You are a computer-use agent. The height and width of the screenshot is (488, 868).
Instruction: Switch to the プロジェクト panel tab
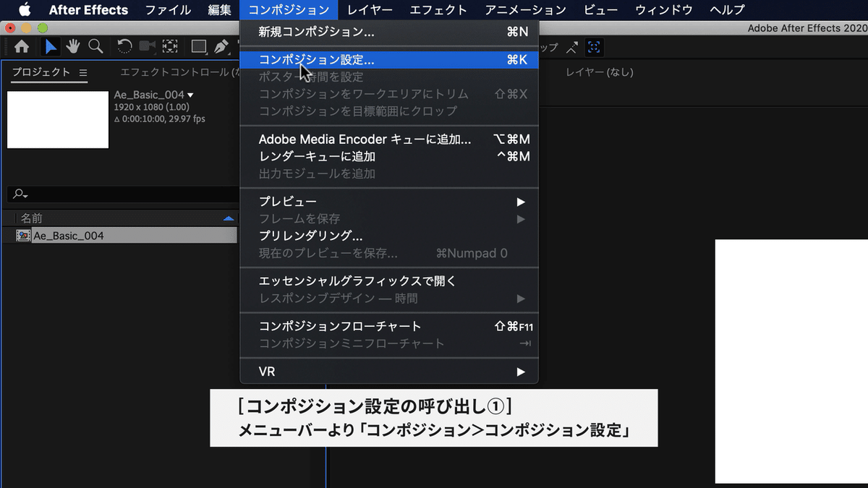pyautogui.click(x=41, y=72)
